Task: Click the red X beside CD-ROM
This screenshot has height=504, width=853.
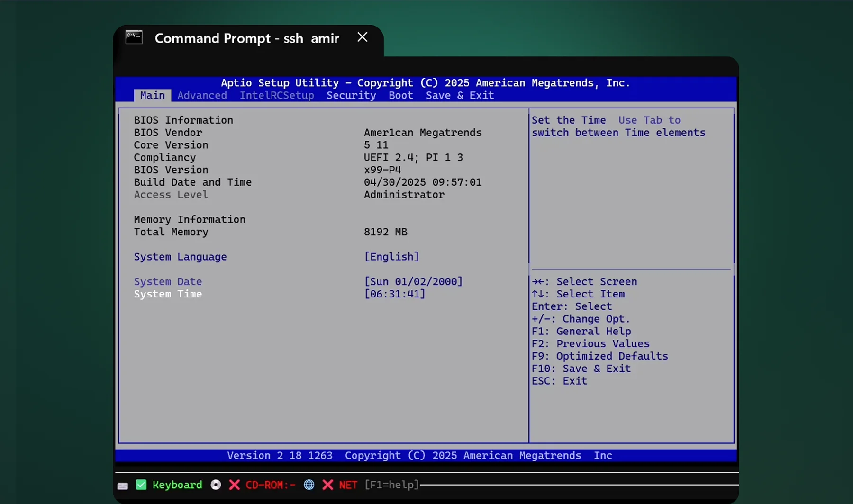Action: click(234, 485)
